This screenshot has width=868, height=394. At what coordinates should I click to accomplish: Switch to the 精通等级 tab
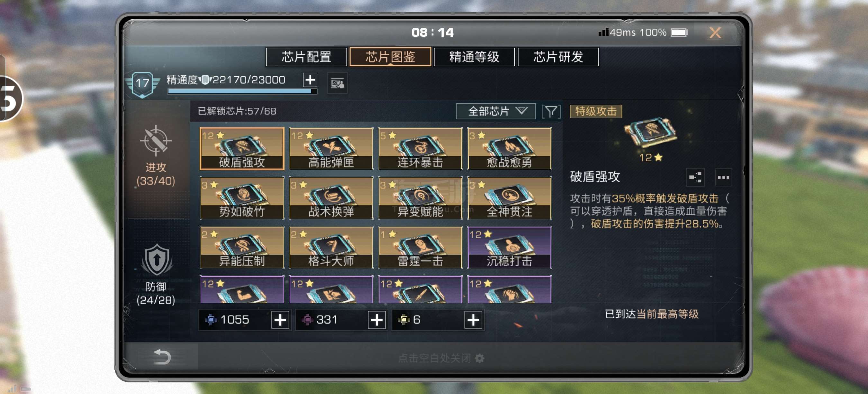pyautogui.click(x=474, y=57)
